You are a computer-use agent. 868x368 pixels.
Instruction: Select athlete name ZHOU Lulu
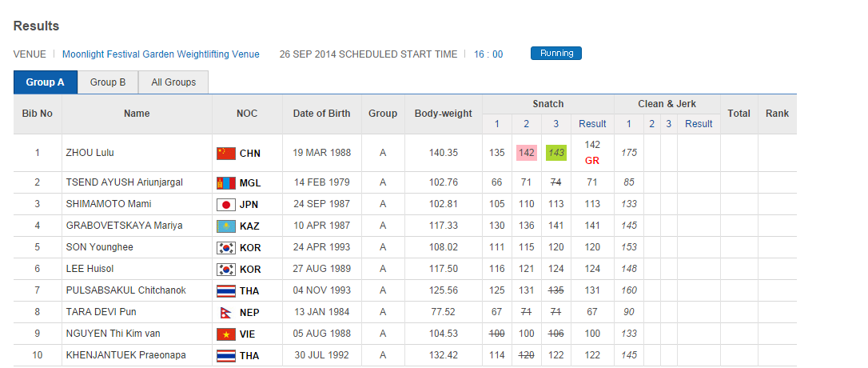point(92,153)
